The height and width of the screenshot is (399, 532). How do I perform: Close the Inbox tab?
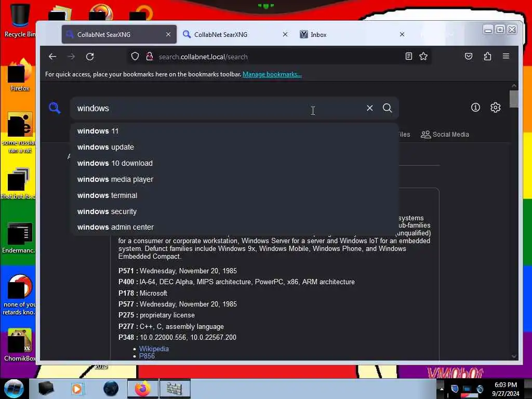pyautogui.click(x=402, y=34)
